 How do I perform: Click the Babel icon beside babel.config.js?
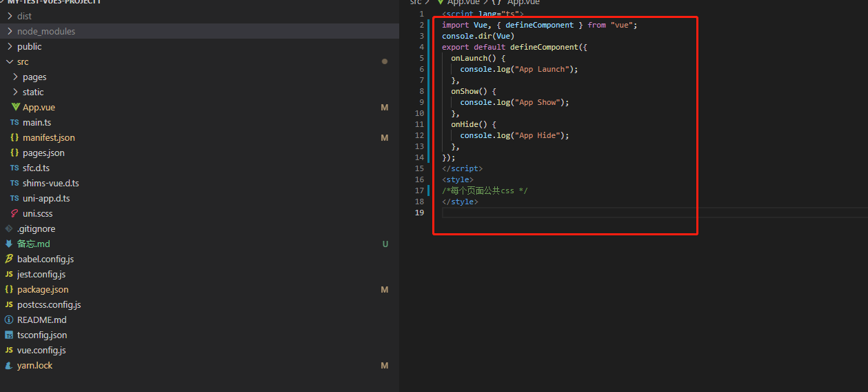coord(9,259)
